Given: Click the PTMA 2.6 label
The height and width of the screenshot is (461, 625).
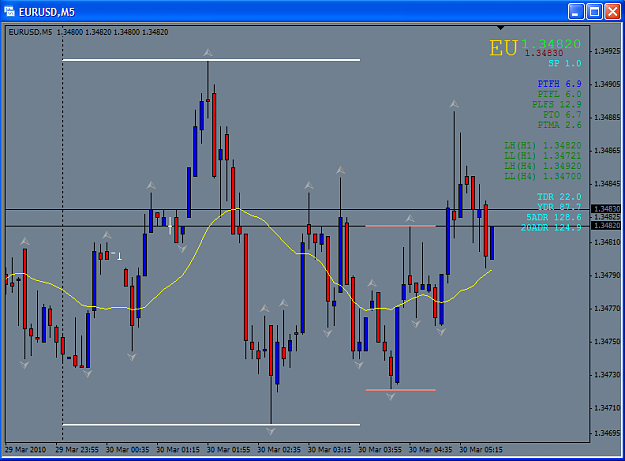Looking at the screenshot, I should pos(560,125).
